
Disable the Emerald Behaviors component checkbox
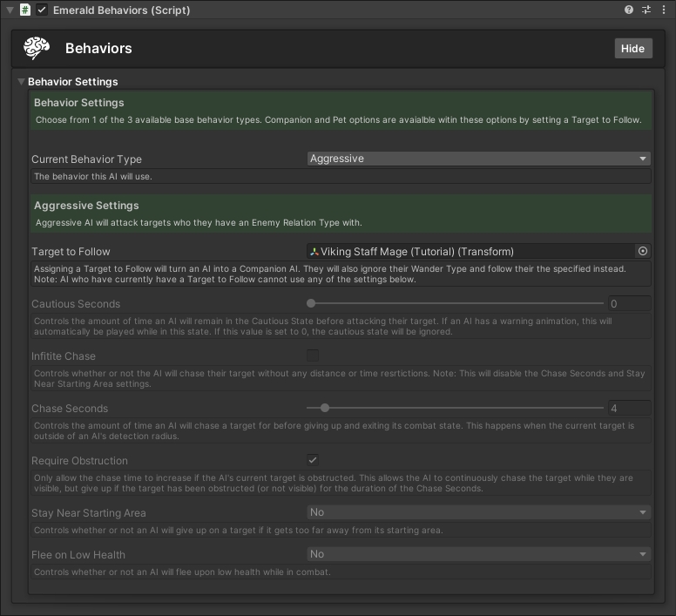pyautogui.click(x=42, y=10)
